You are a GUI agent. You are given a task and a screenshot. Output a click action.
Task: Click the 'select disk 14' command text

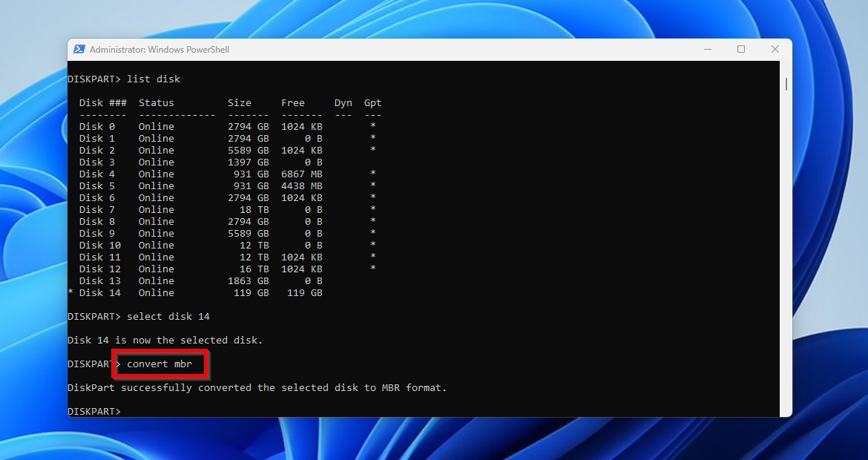click(168, 317)
